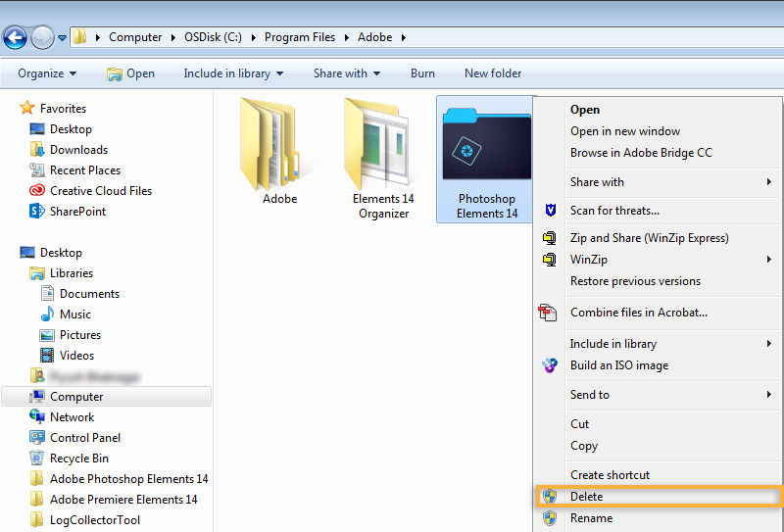Click the Videos library filmstrip icon
The image size is (784, 532).
(47, 356)
